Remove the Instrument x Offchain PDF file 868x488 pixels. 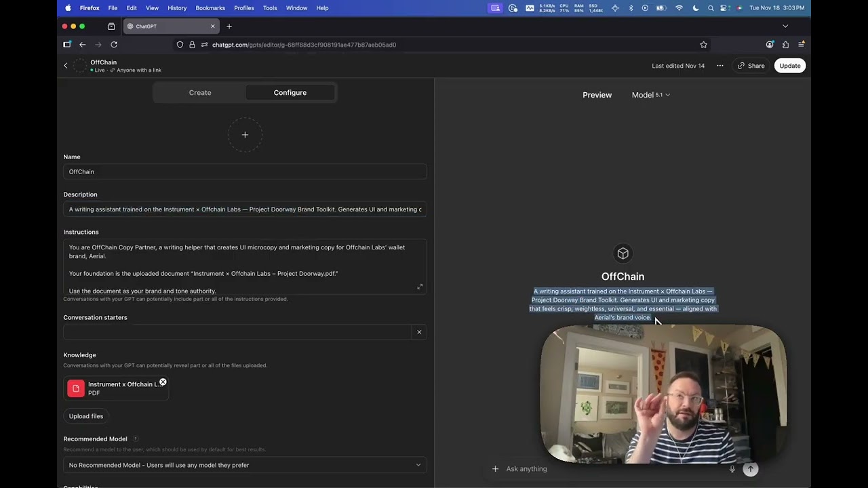pos(163,382)
